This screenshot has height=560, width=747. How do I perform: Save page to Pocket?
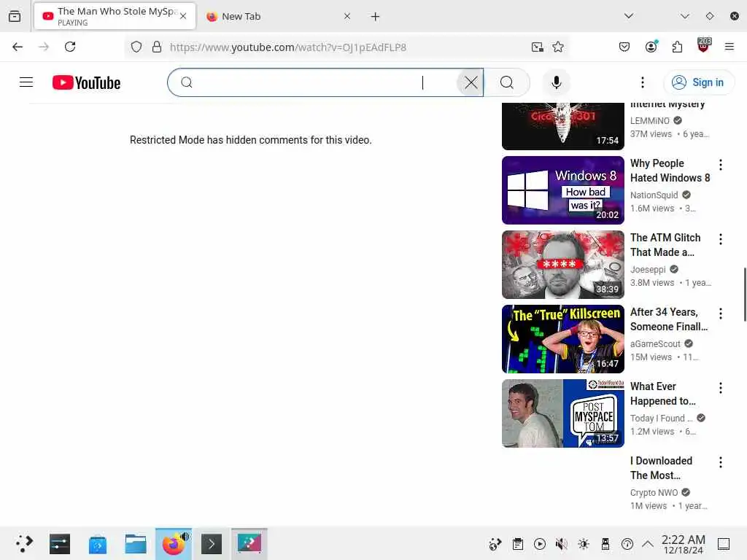[x=624, y=47]
